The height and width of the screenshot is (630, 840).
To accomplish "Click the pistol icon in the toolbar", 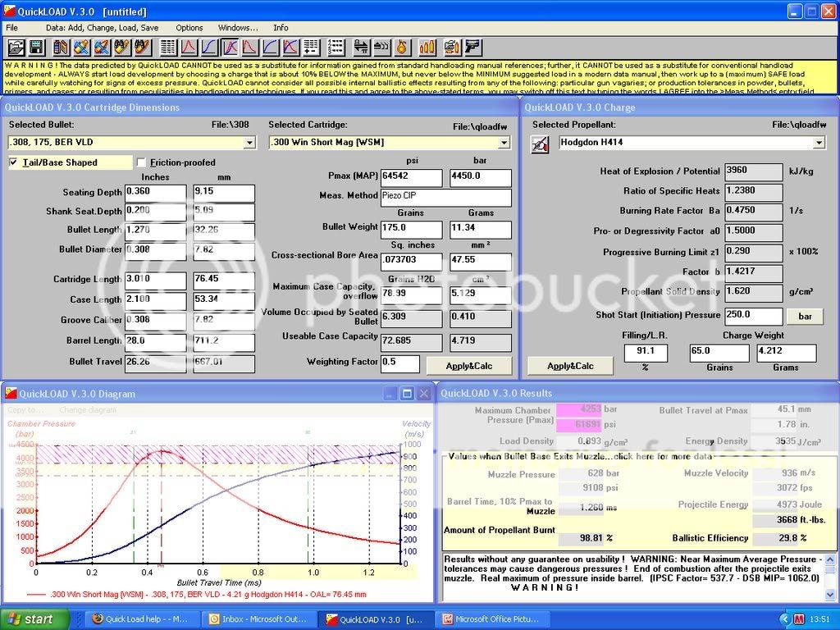I will pos(472,48).
